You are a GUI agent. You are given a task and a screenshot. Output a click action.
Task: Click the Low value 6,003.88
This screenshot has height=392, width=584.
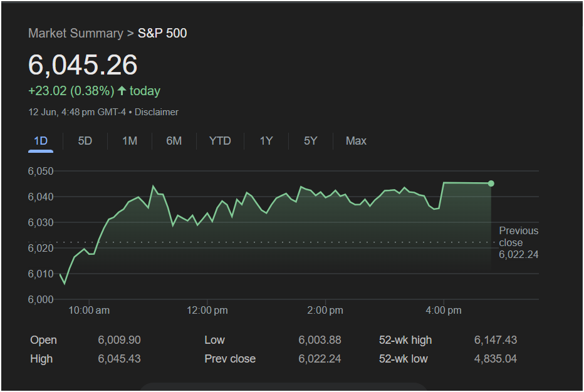point(320,340)
